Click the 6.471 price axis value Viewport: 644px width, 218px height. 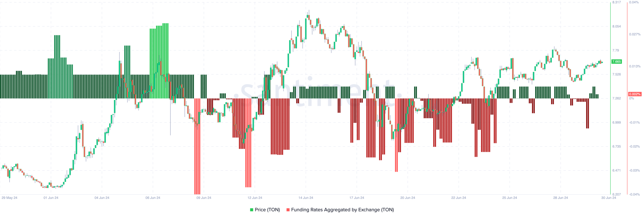click(617, 170)
